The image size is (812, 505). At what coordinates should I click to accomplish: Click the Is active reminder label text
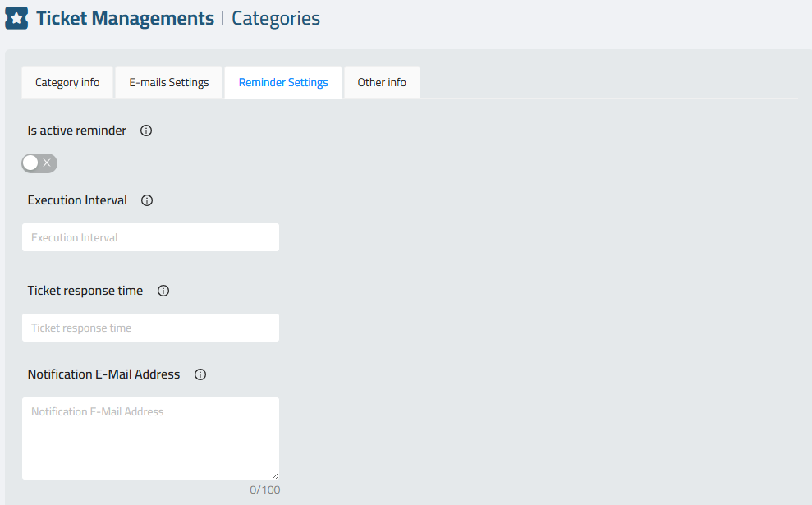76,131
